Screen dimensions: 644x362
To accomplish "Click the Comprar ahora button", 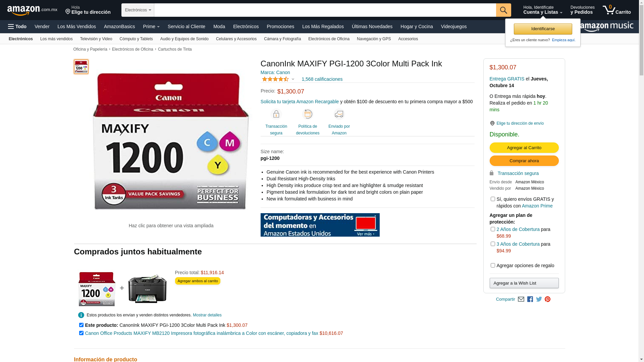I will tap(524, 161).
